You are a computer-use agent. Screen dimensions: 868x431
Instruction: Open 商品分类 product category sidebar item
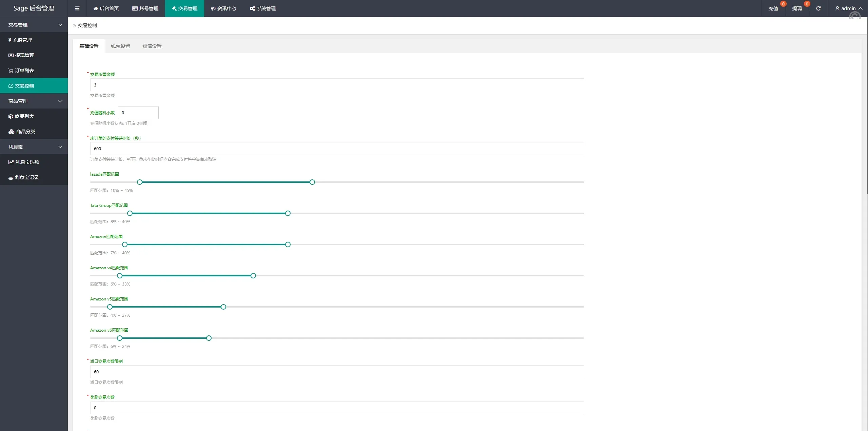tap(25, 132)
